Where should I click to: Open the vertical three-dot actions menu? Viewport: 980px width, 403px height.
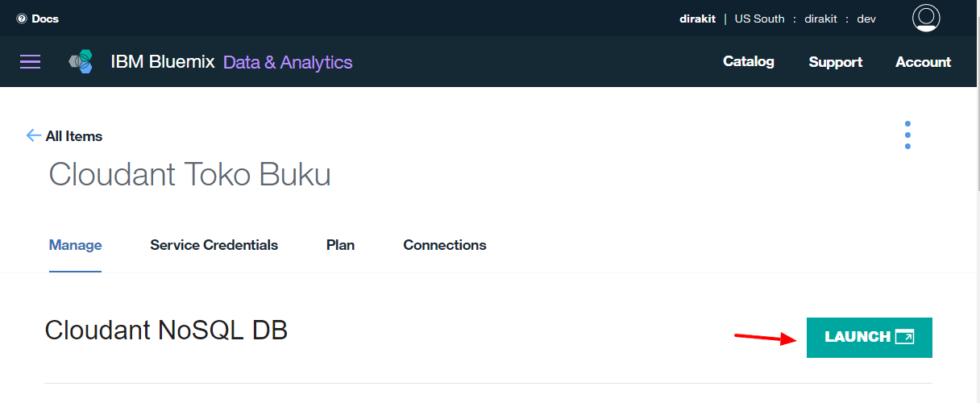pos(907,135)
